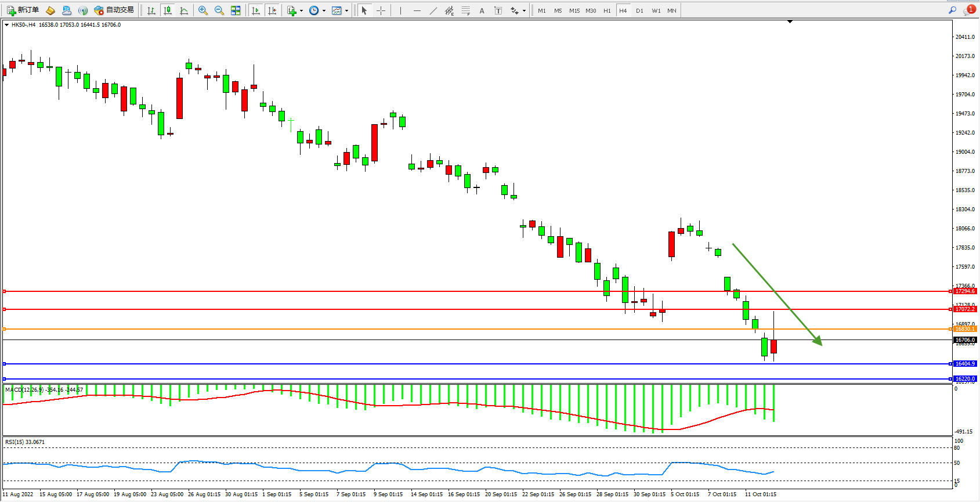Switch to line chart mode
Viewport: 980px width, 502px height.
(184, 10)
